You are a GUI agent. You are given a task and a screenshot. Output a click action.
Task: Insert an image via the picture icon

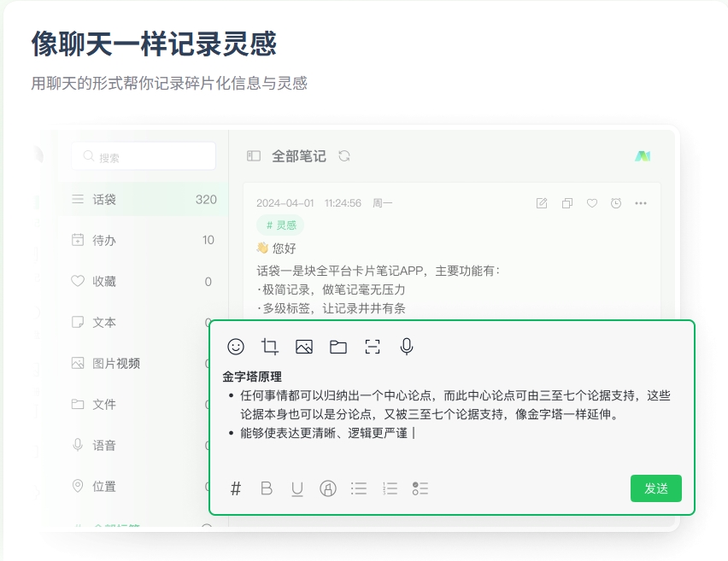click(304, 347)
